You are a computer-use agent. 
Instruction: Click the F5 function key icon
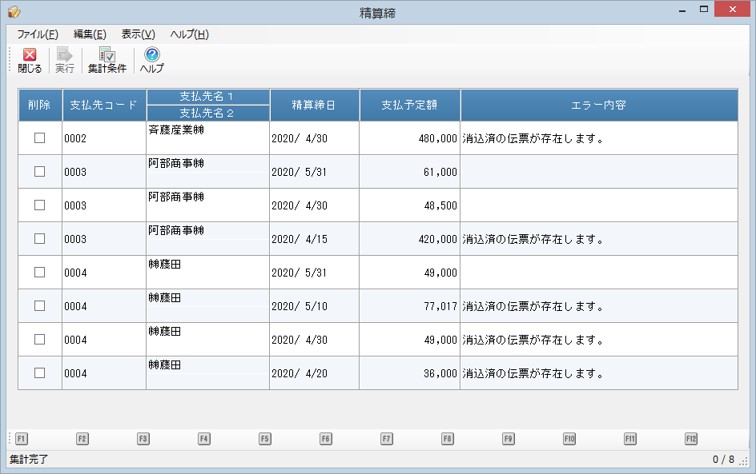[x=265, y=438]
